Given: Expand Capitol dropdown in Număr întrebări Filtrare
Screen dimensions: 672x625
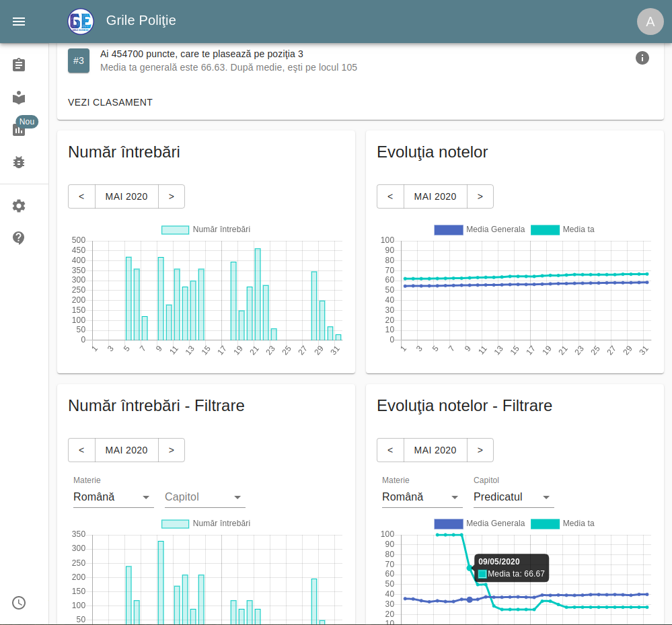Looking at the screenshot, I should point(204,497).
